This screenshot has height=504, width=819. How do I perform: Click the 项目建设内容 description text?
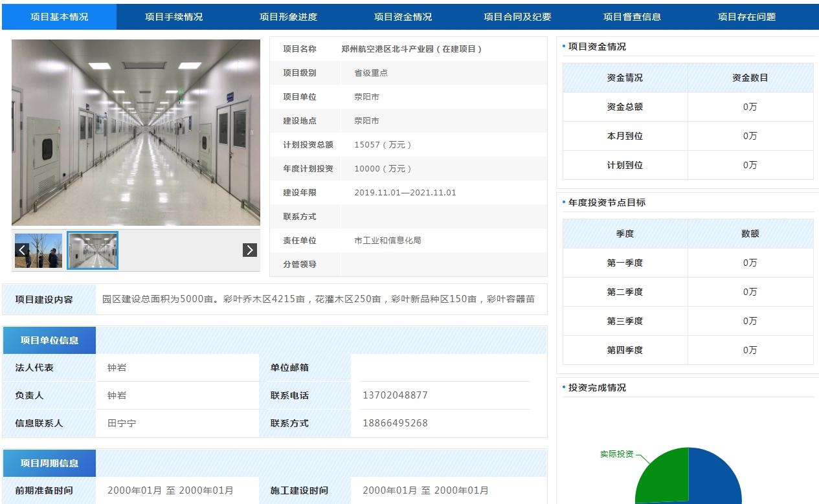[319, 300]
